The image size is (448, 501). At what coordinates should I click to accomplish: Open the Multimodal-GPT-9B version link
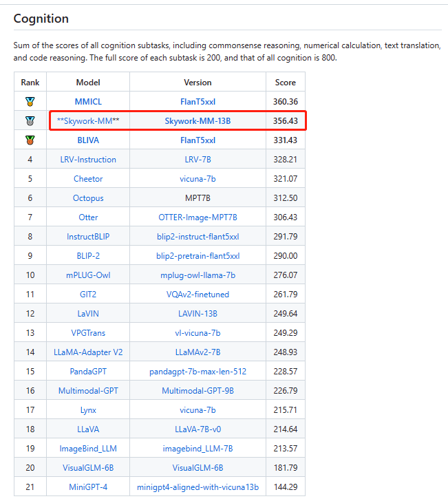(198, 390)
